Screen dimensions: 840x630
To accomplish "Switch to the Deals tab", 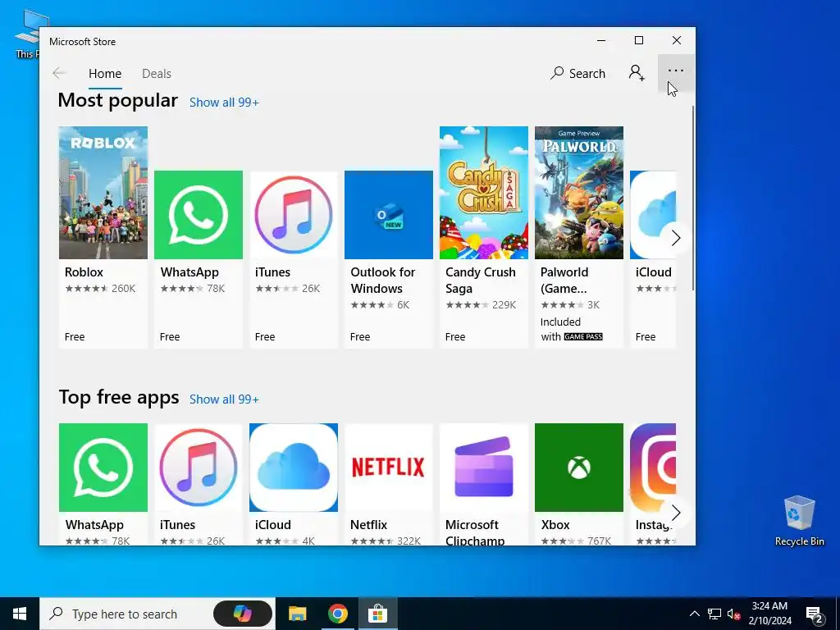I will point(157,73).
